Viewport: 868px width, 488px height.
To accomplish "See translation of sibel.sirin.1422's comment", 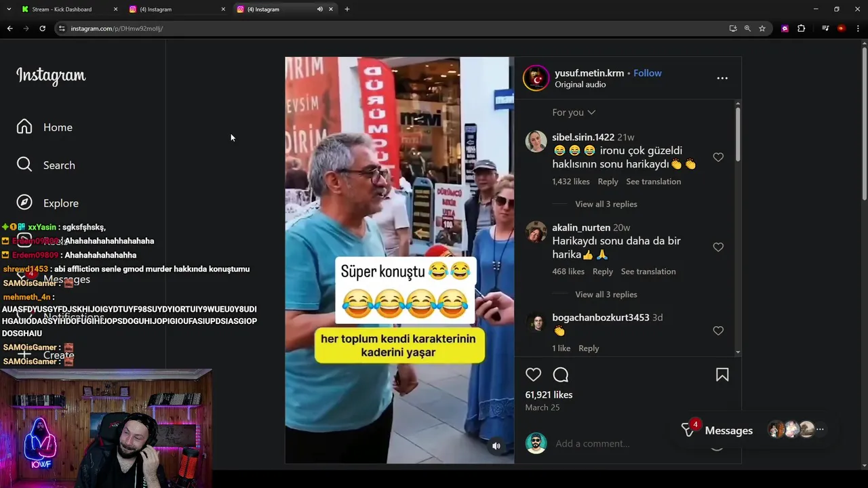I will click(x=654, y=182).
